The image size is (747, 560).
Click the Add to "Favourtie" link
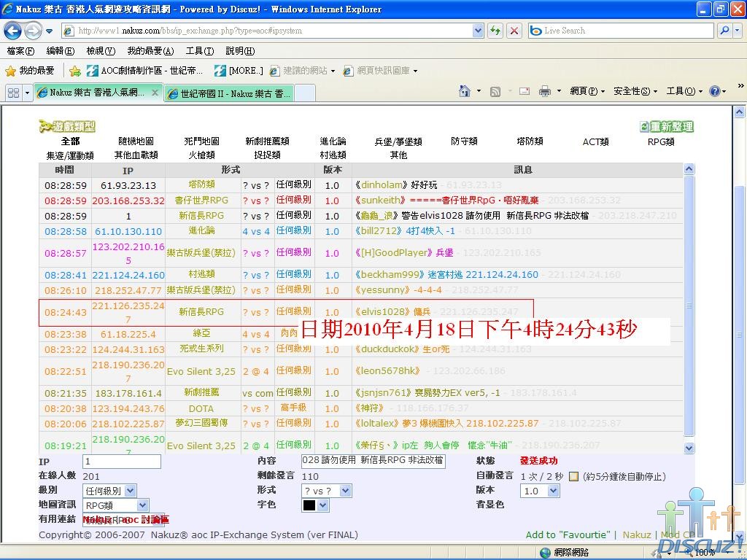pos(568,534)
